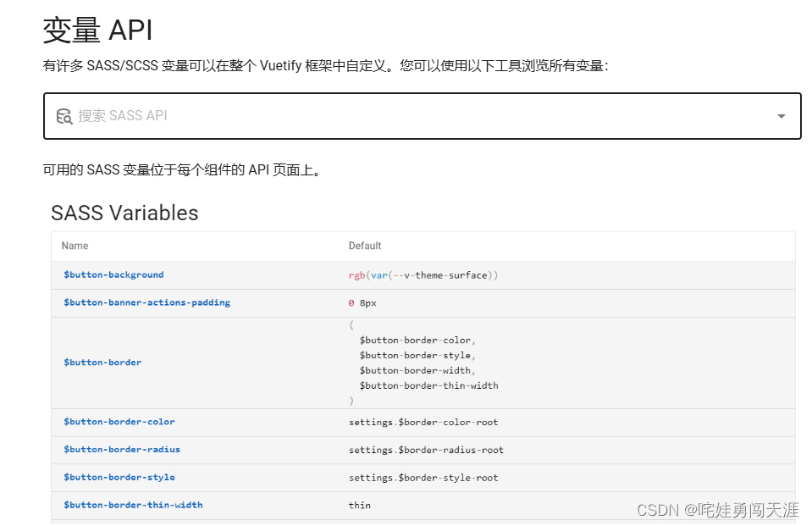Click the $button-border-color variable name
Screen dimensions: 812x526
coord(119,422)
